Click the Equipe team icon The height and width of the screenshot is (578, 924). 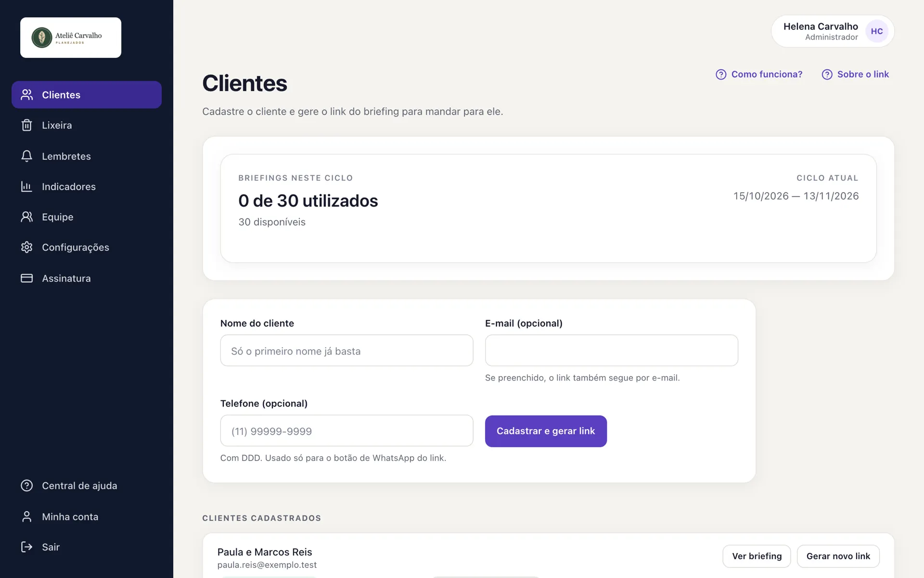[x=27, y=217]
